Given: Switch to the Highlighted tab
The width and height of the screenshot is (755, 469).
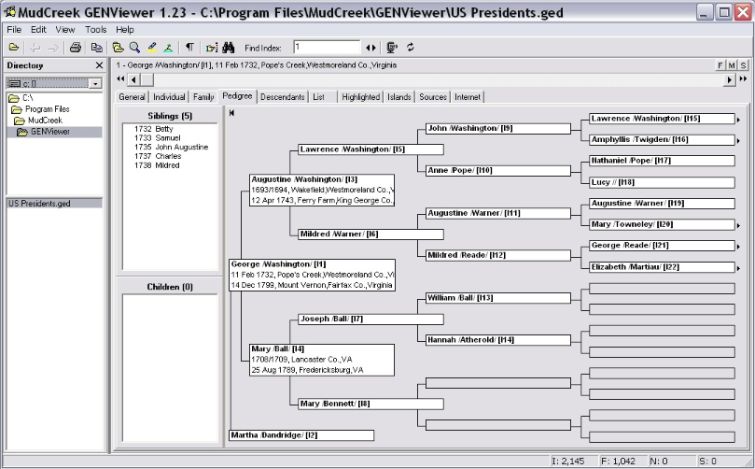Looking at the screenshot, I should pos(361,97).
